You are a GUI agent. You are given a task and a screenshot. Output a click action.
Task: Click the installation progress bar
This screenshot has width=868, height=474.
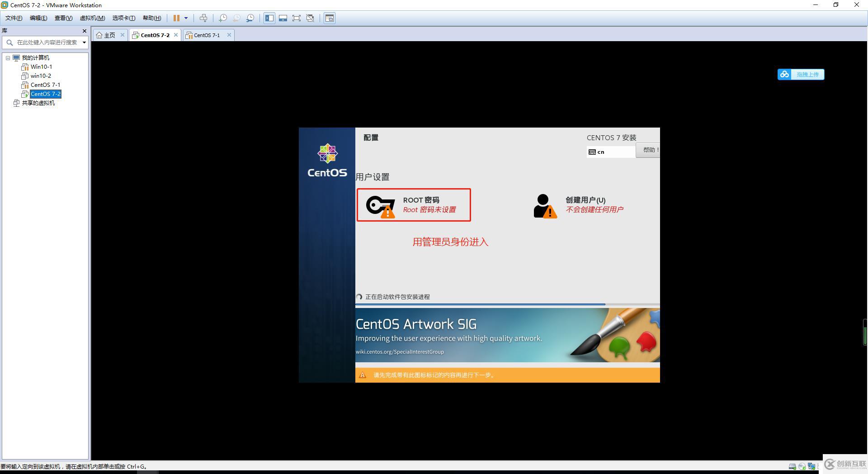click(507, 304)
